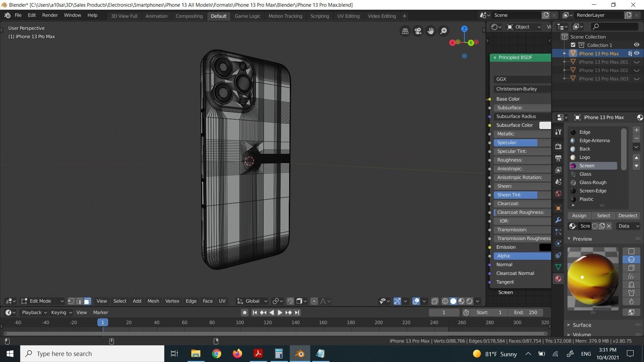
Task: Add a new material slot plus
Action: 636,130
